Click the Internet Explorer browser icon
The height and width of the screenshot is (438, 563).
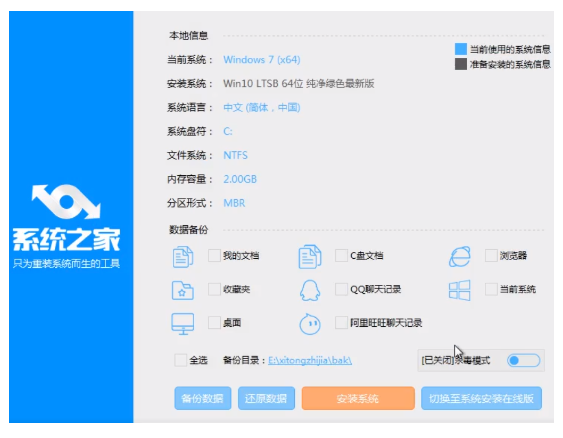tap(460, 256)
